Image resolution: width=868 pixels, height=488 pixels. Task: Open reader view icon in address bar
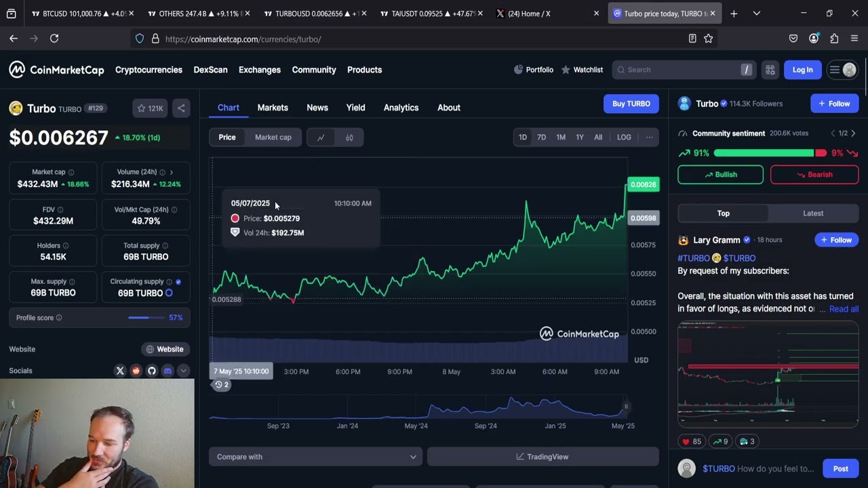[x=692, y=39]
